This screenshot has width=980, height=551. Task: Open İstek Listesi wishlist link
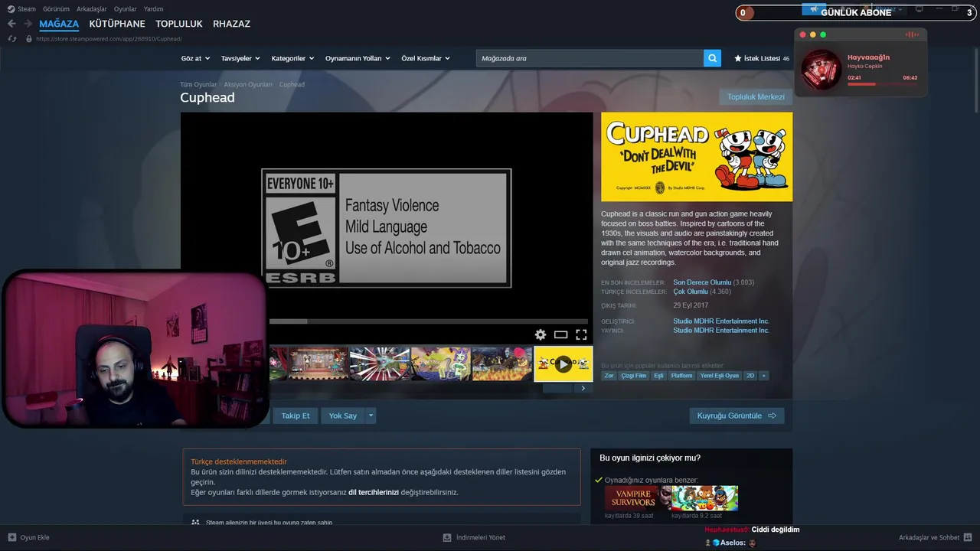coord(762,58)
